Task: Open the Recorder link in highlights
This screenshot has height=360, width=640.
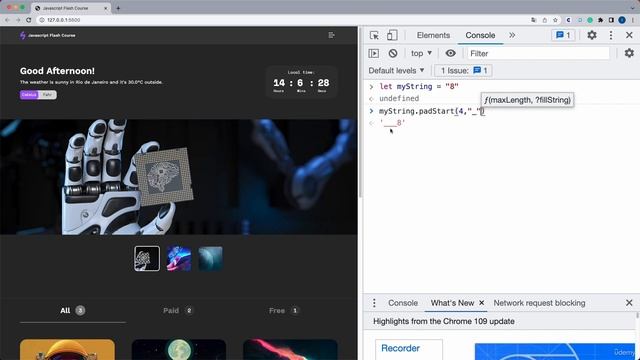Action: (400, 348)
